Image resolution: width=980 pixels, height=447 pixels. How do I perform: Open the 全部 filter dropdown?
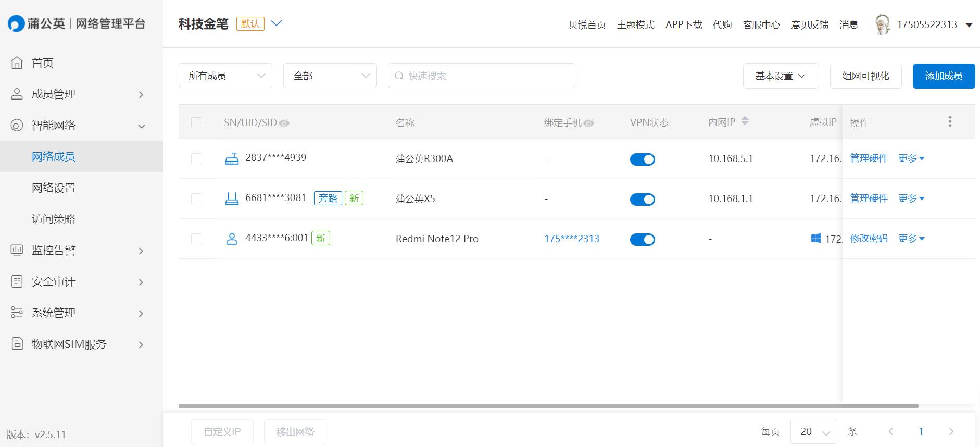pyautogui.click(x=330, y=76)
